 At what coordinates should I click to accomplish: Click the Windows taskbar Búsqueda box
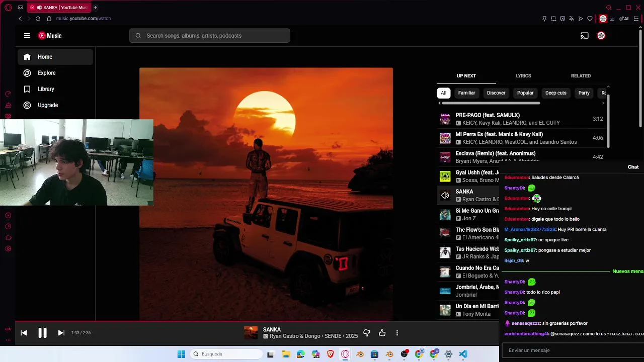point(226,354)
